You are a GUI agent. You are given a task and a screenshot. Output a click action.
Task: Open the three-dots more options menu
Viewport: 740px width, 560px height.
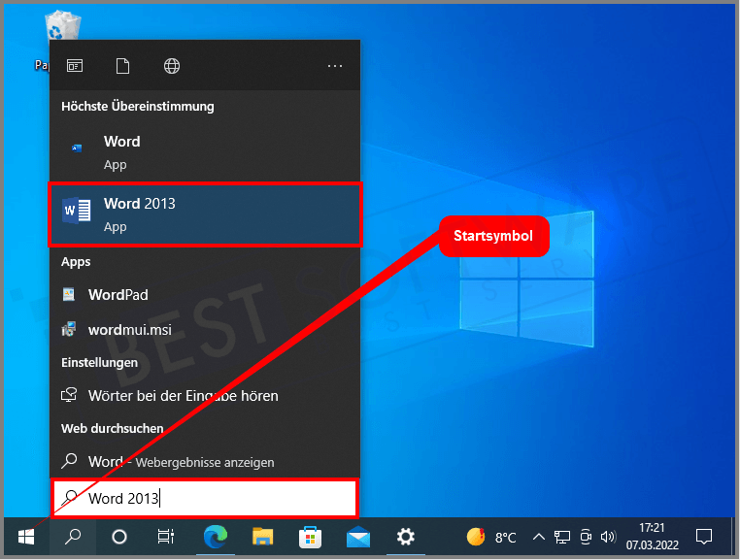(x=335, y=66)
